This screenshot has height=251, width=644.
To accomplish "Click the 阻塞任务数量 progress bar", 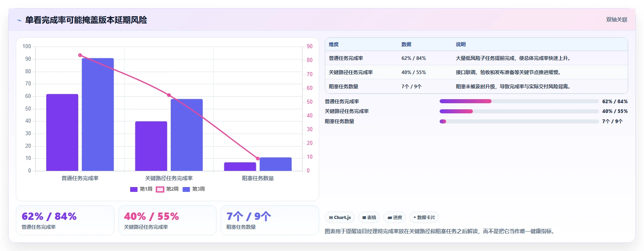I will [x=519, y=121].
